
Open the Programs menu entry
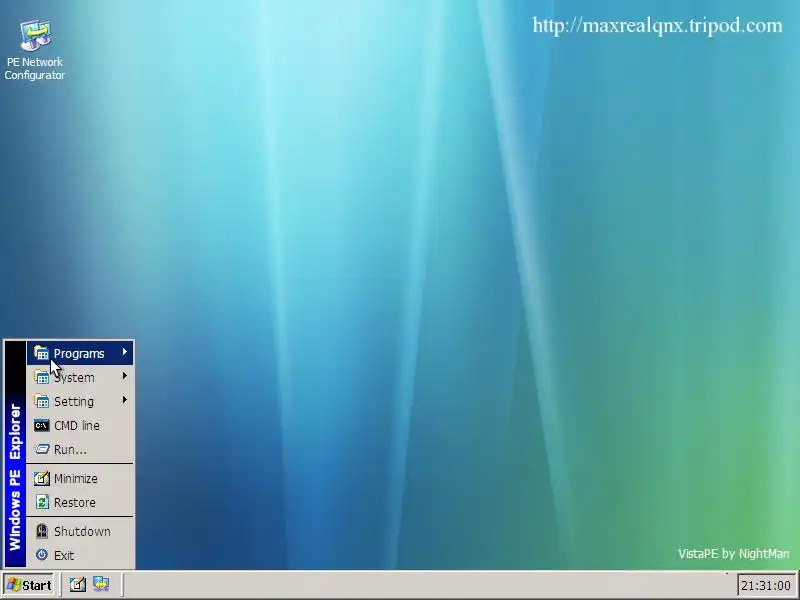tap(80, 353)
